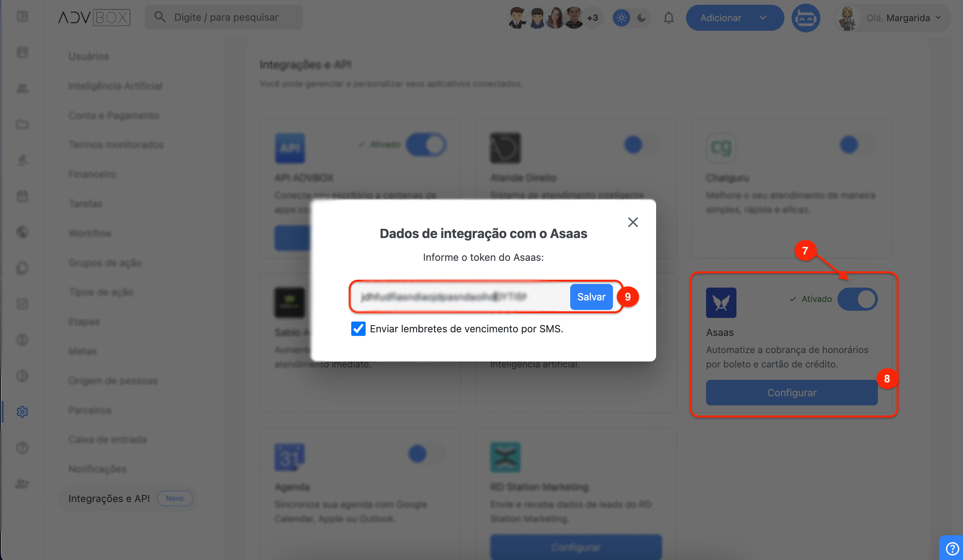Switch to light mode sun icon
The height and width of the screenshot is (560, 963).
[621, 18]
